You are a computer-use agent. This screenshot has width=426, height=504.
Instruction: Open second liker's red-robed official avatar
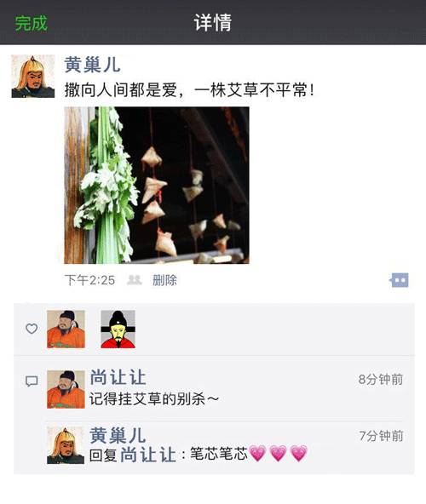point(118,329)
